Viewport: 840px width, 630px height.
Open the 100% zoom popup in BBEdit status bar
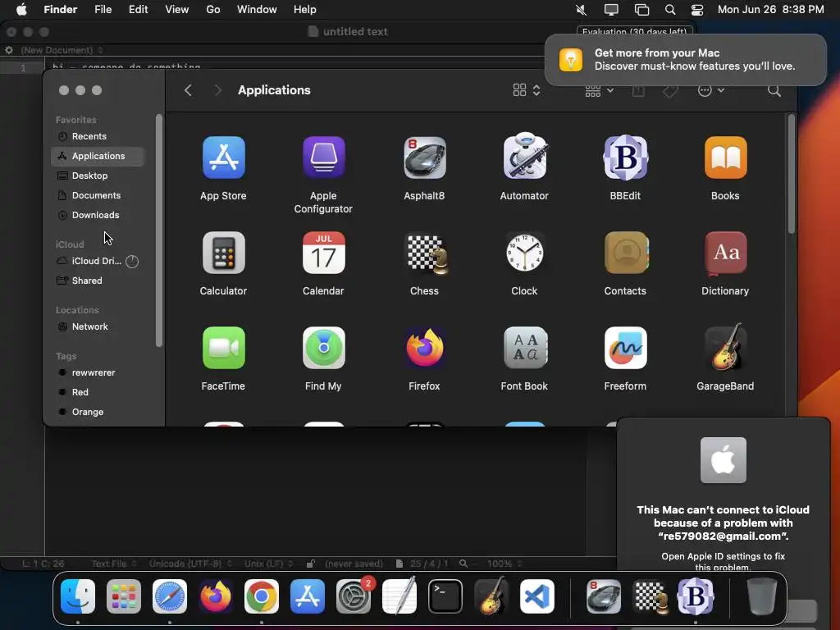(504, 564)
